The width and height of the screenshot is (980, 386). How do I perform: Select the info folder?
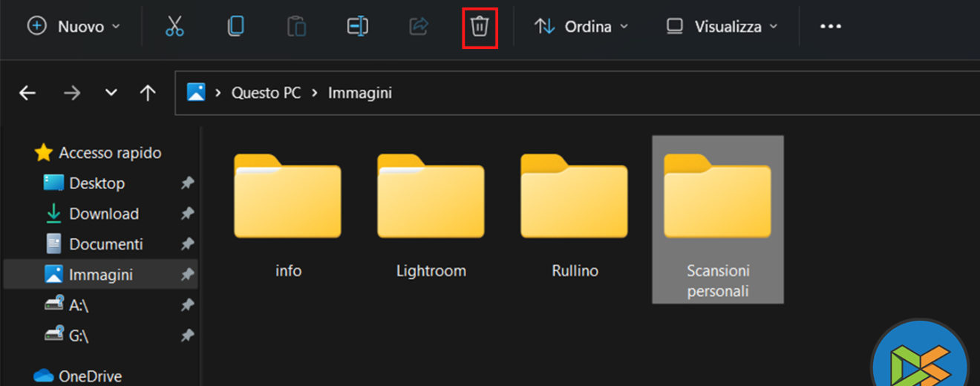(x=288, y=217)
